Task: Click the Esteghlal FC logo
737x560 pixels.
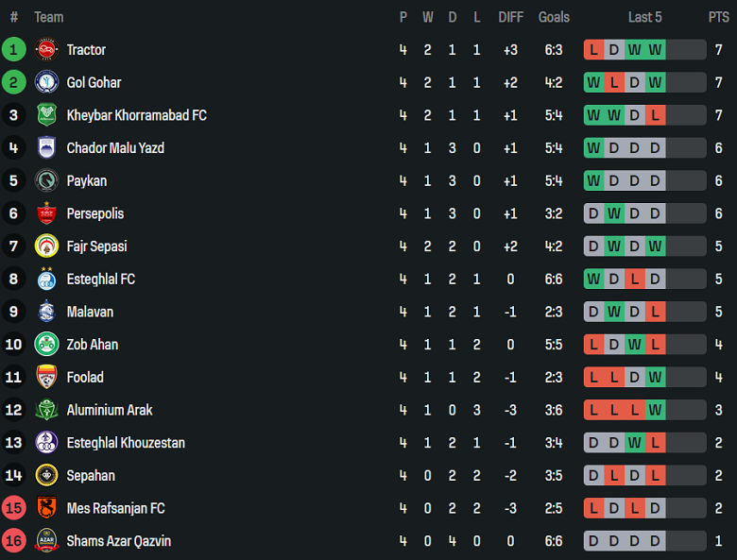Action: 46,280
